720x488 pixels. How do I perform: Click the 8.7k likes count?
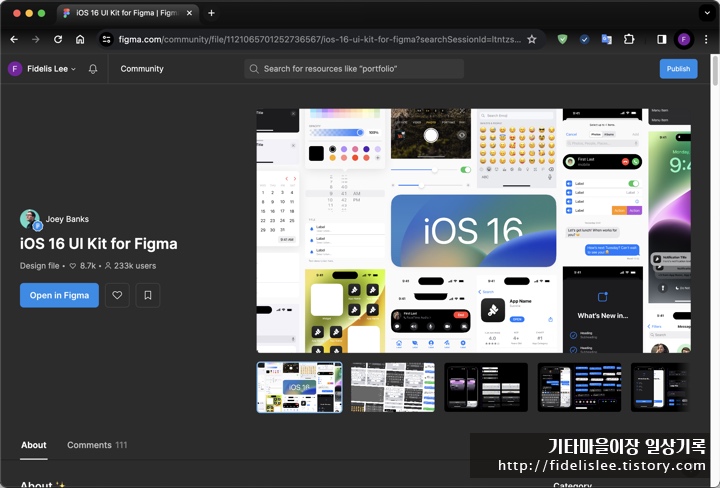83,266
